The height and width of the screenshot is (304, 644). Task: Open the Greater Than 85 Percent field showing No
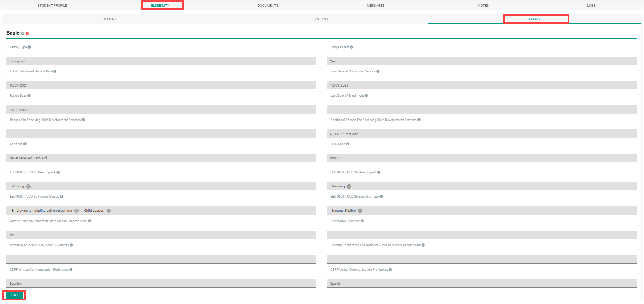coord(161,235)
